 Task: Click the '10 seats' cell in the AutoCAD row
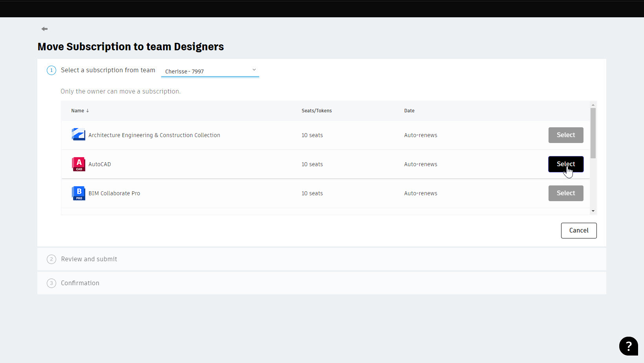click(x=312, y=164)
